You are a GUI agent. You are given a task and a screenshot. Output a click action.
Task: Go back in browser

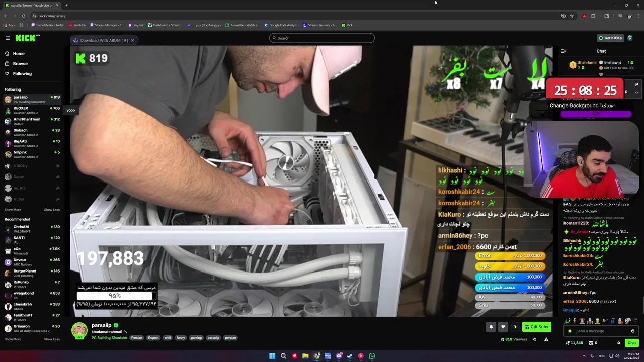6,16
